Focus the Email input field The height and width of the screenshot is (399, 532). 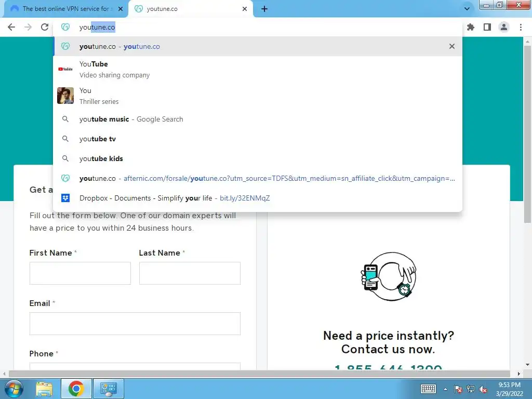[135, 324]
